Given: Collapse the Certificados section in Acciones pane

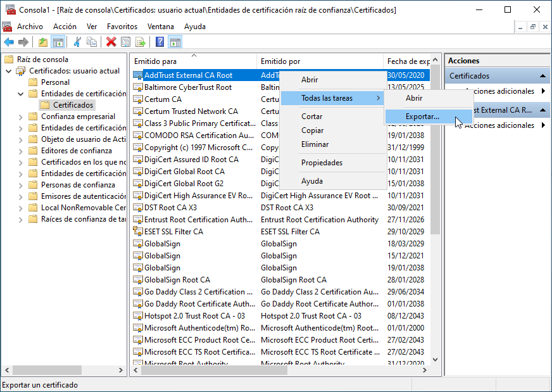Looking at the screenshot, I should [543, 76].
